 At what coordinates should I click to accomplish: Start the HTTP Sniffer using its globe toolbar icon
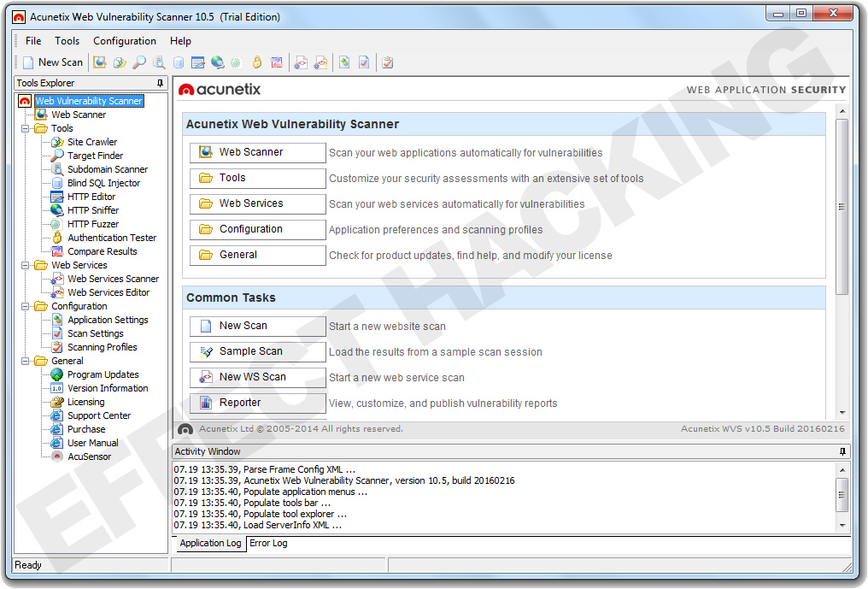click(x=218, y=62)
